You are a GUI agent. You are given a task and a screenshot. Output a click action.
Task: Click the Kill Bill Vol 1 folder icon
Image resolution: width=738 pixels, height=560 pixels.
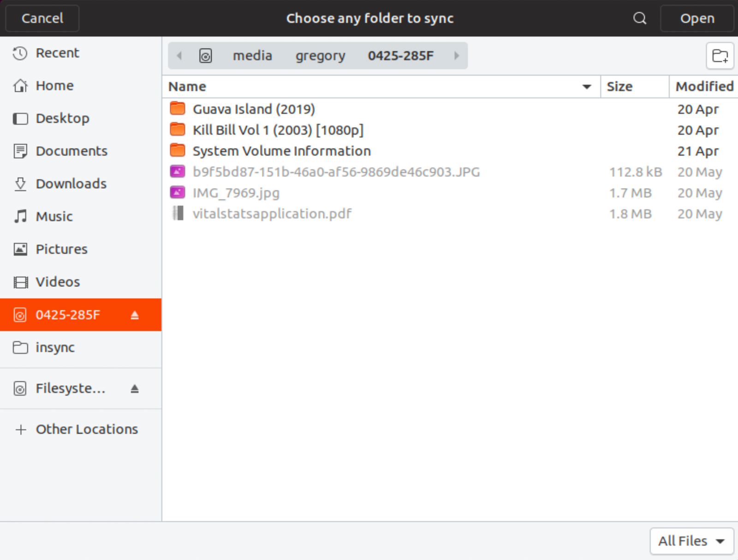178,130
